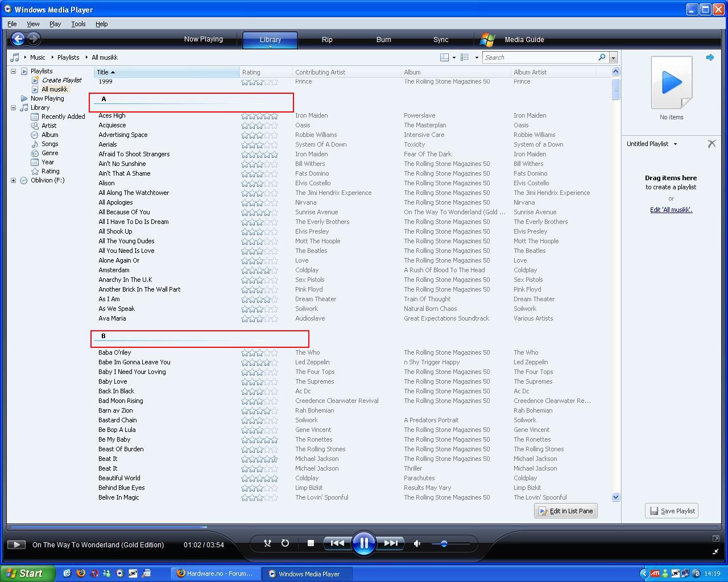Switch to full screen view icon
728x582 pixels.
coord(715,538)
